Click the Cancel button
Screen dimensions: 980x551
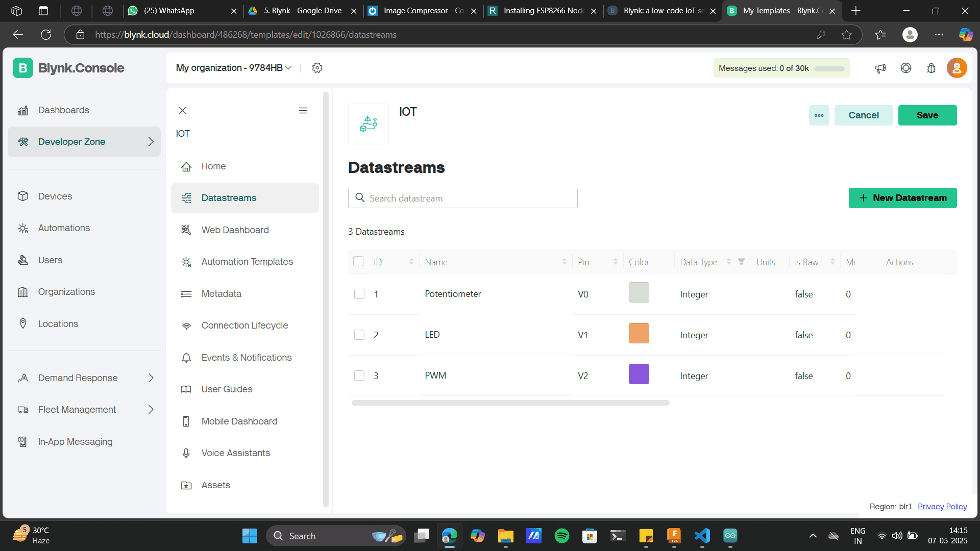click(x=864, y=115)
